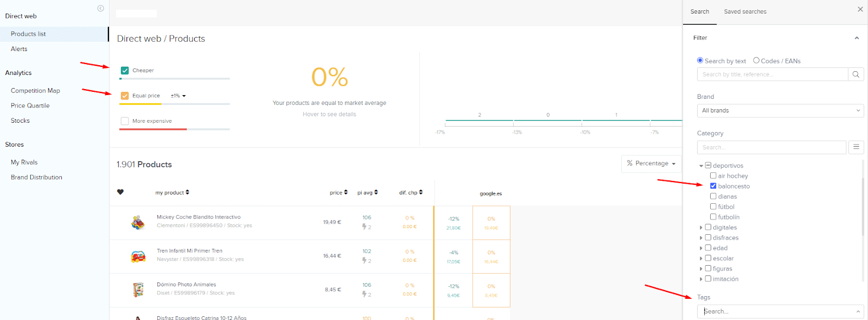Screen dimensions: 868x320
Task: Click the category list scrollbar
Action: click(x=863, y=206)
